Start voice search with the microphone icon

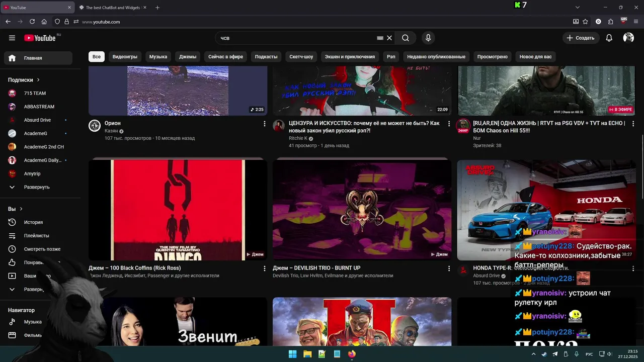pyautogui.click(x=428, y=38)
